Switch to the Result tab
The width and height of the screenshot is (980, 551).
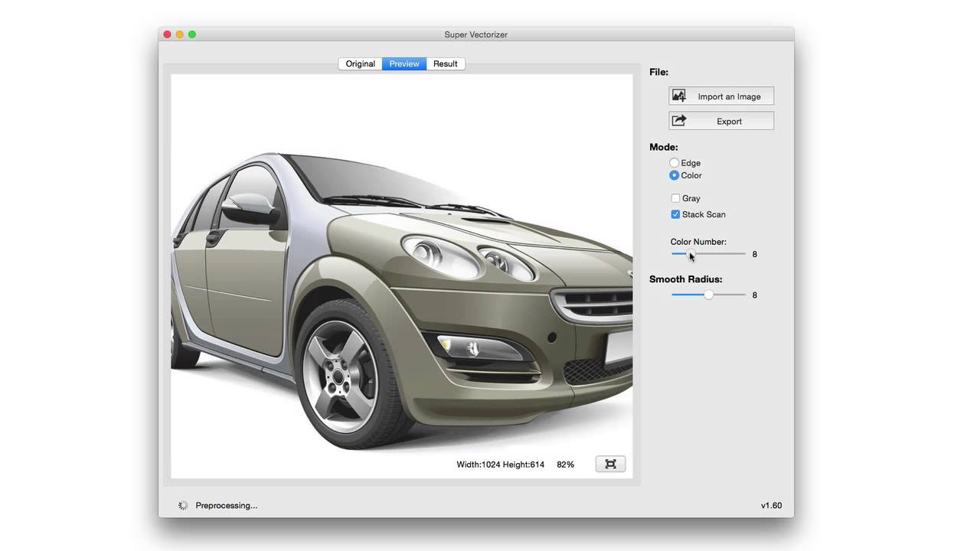pos(446,64)
